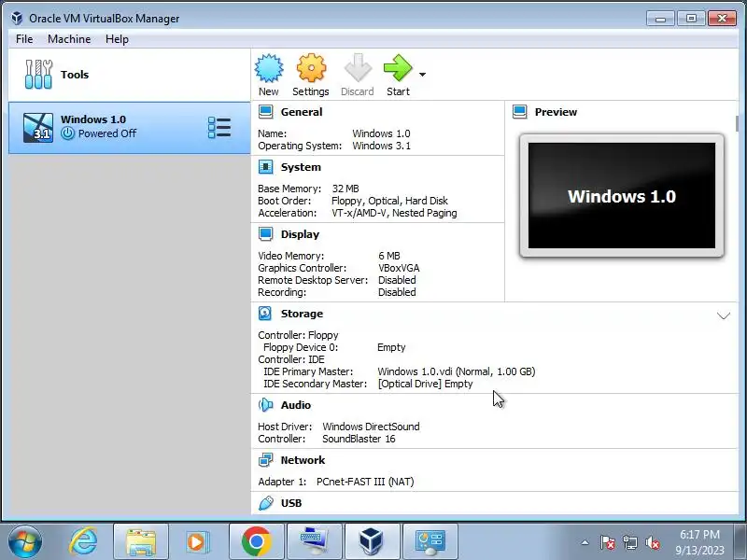Click '[Optical Drive] Empty' value
This screenshot has width=747, height=560.
pos(425,384)
